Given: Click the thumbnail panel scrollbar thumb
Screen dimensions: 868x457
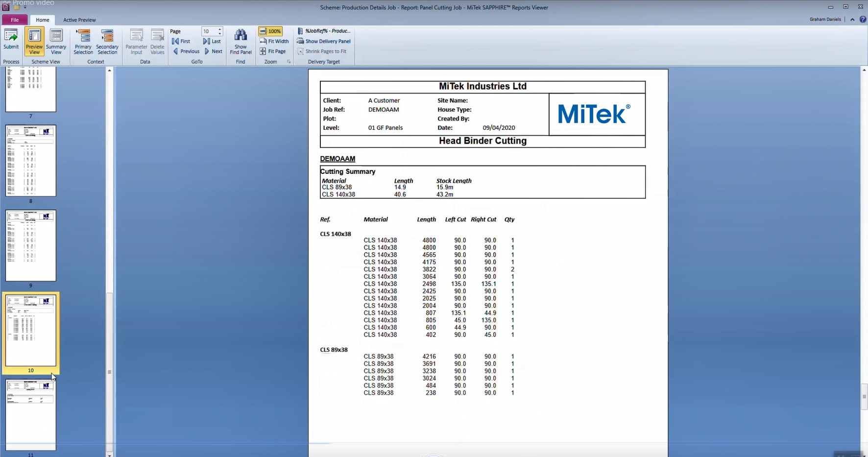Looking at the screenshot, I should click(x=109, y=372).
